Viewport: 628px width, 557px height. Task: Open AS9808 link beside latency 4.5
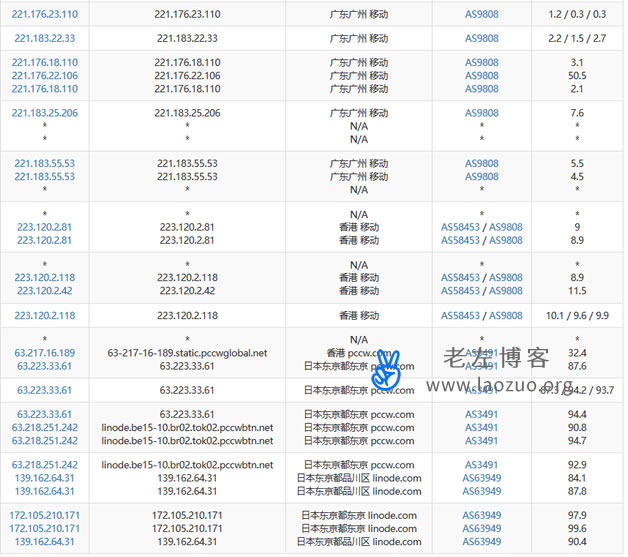click(482, 177)
